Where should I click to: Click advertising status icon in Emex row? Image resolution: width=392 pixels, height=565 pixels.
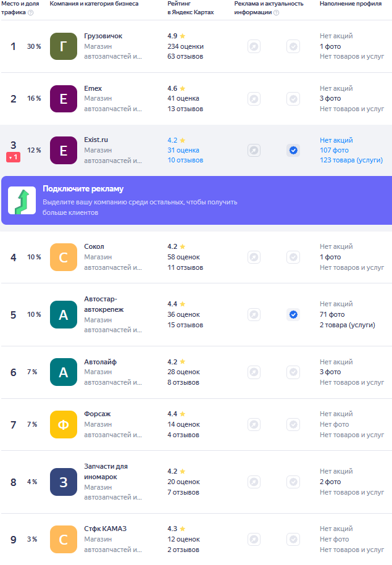pos(254,99)
